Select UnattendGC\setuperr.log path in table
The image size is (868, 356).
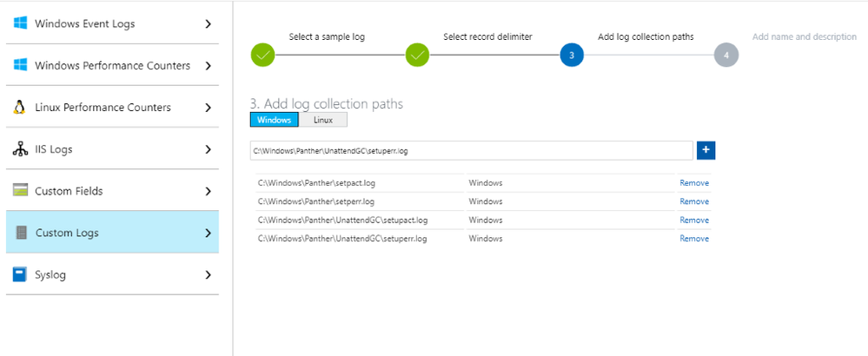[342, 239]
